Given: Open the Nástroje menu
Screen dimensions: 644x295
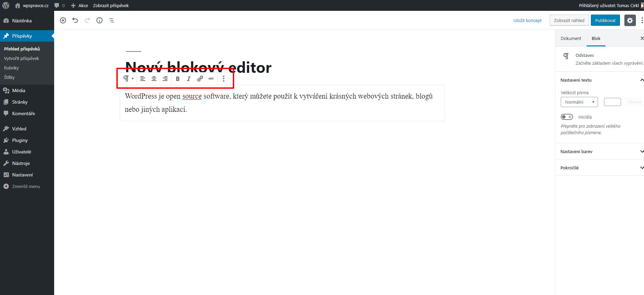Looking at the screenshot, I should (x=27, y=163).
